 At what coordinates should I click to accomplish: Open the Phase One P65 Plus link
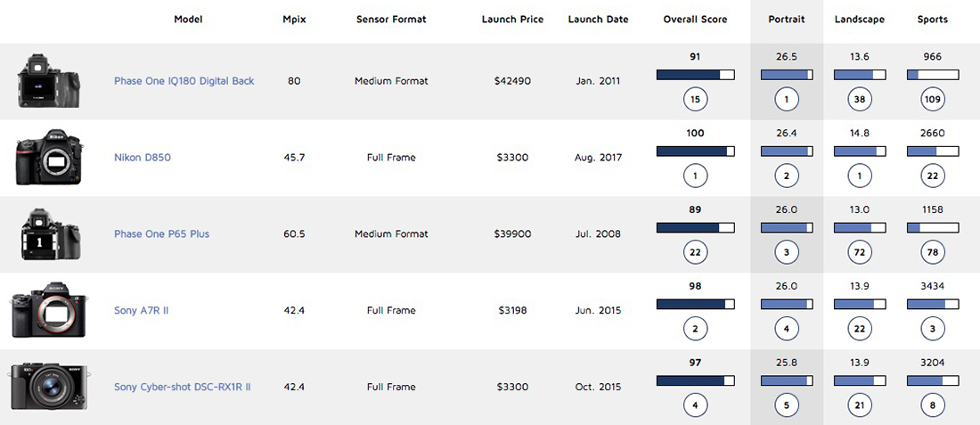161,234
